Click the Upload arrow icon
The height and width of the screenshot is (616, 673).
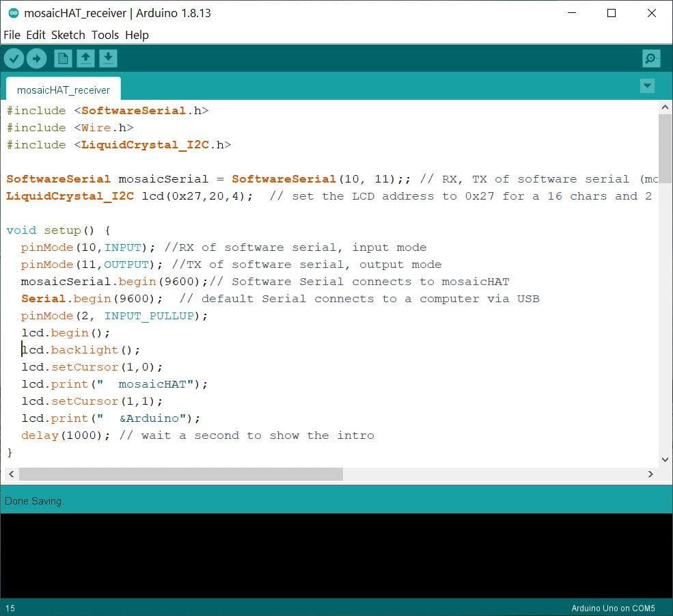tap(37, 58)
